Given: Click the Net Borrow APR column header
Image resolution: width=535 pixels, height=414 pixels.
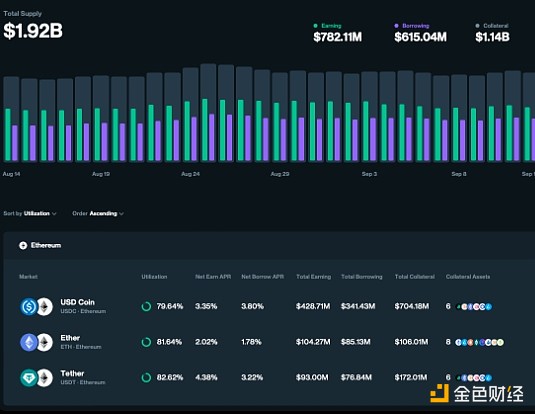Looking at the screenshot, I should (x=262, y=277).
